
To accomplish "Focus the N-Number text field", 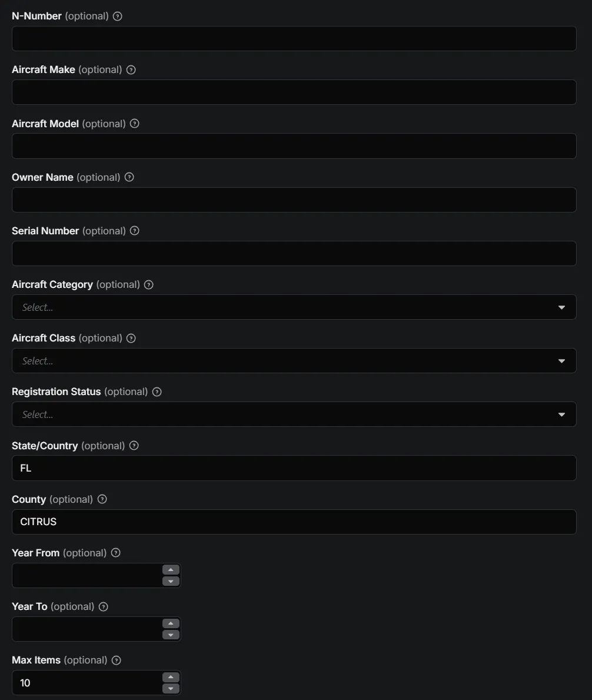I will [x=294, y=39].
